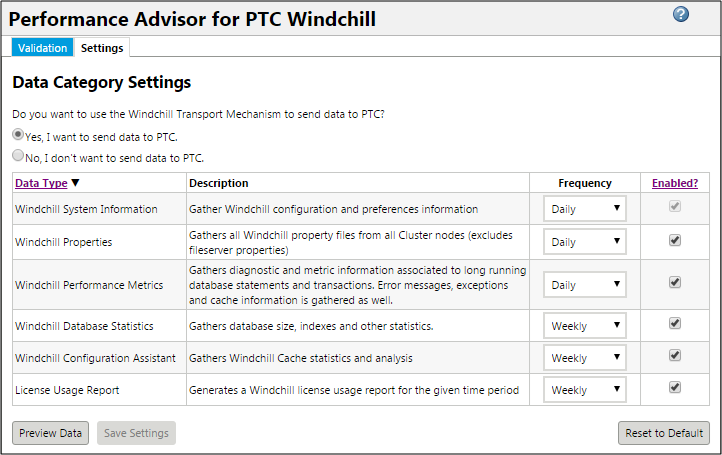Open frequency dropdown for Windchill Database Statistics
This screenshot has height=455, width=722.
click(x=584, y=326)
